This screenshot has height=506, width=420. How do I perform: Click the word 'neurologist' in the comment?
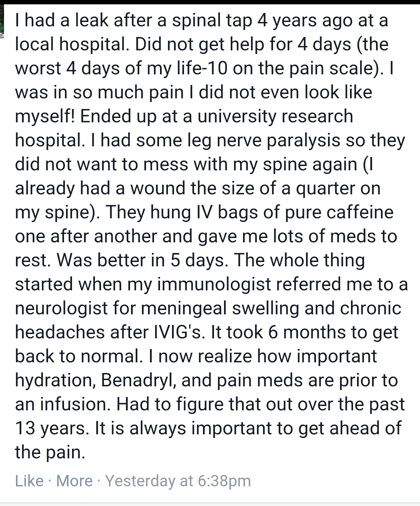(61, 309)
